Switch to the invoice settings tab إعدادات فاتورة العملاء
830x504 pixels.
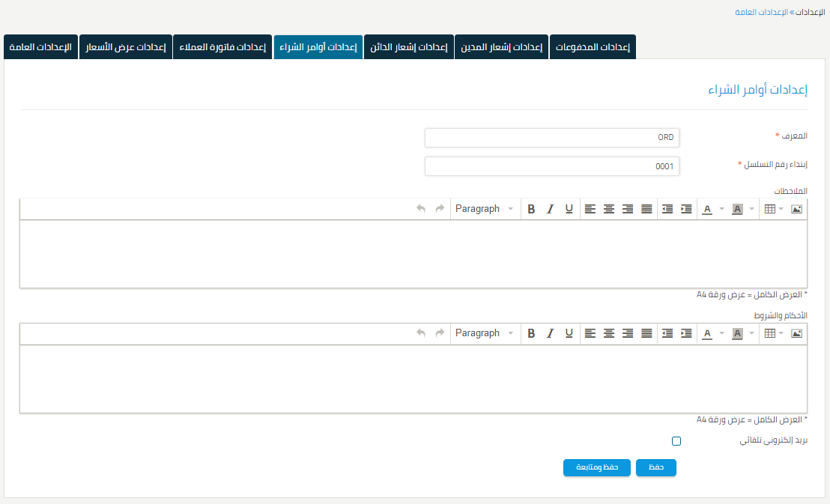point(222,46)
